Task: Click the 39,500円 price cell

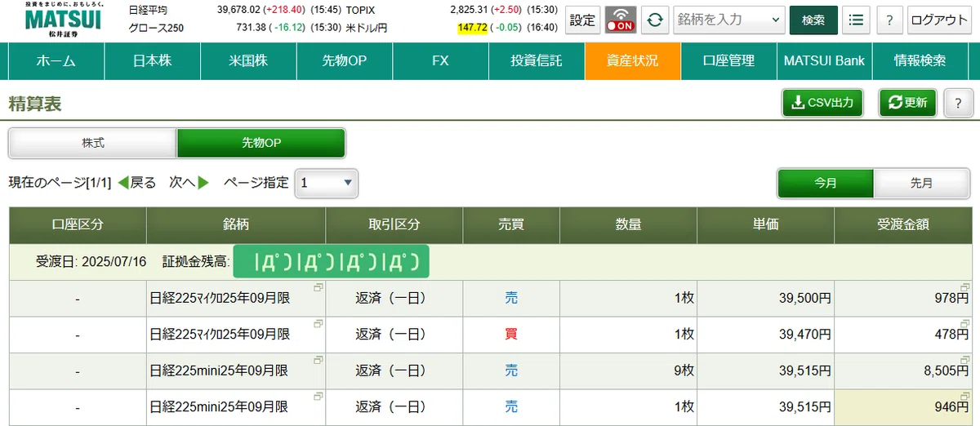Action: tap(765, 299)
